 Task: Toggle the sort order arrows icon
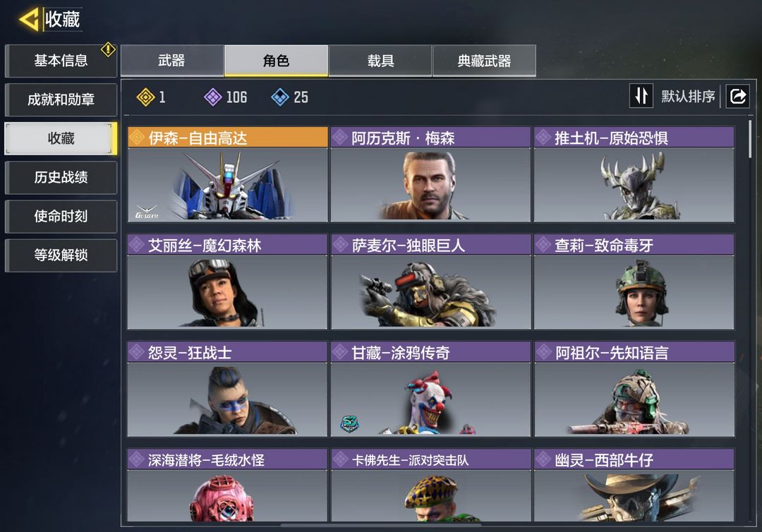tap(641, 96)
